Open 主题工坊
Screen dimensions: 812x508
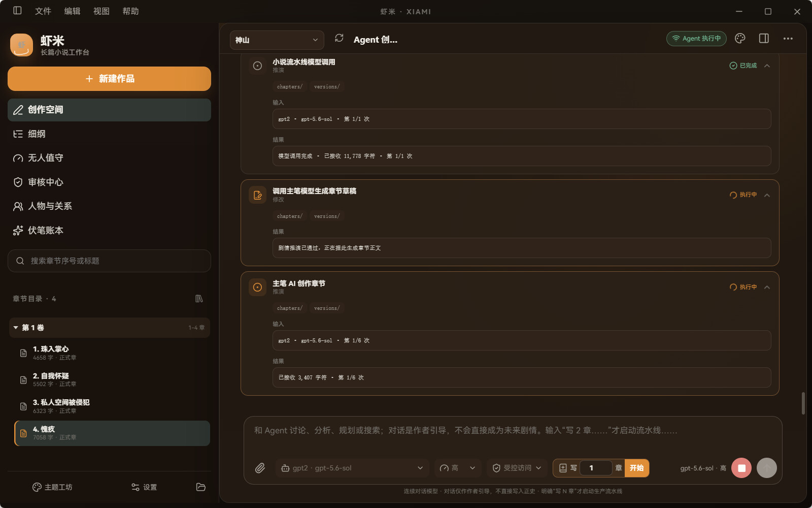click(x=52, y=487)
